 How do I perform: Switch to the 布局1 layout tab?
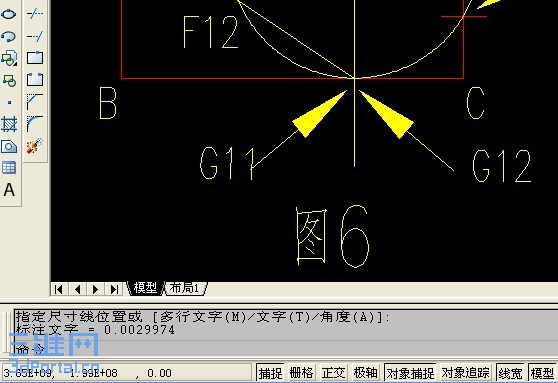point(185,288)
